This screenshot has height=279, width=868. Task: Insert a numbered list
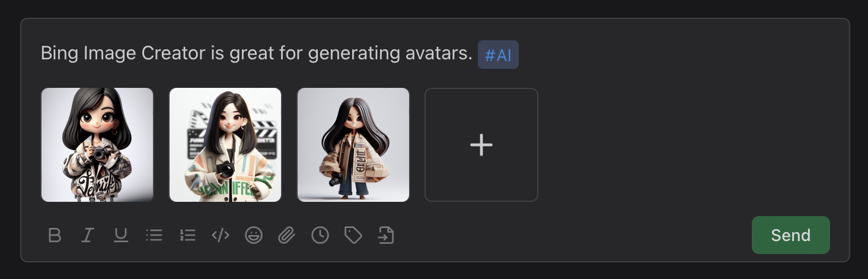187,236
